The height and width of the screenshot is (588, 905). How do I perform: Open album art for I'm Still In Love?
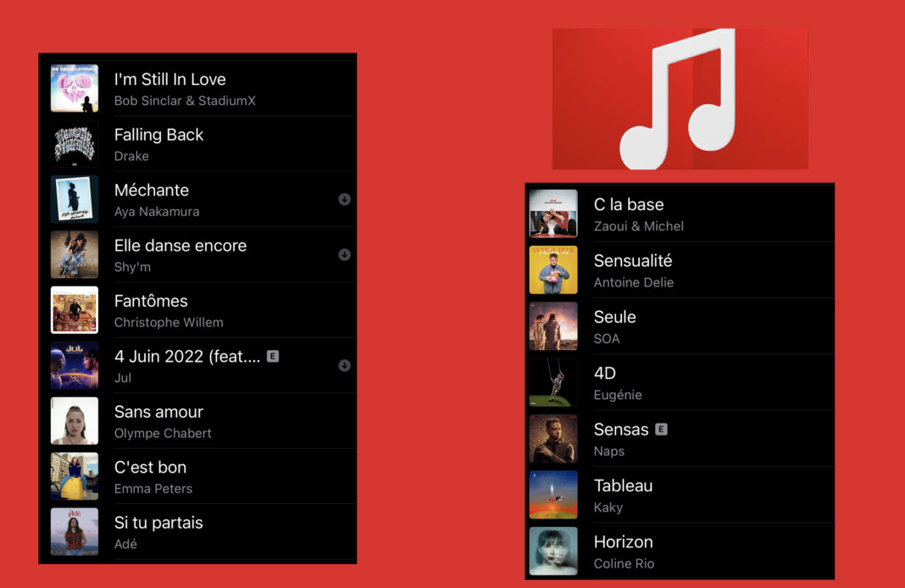tap(75, 88)
